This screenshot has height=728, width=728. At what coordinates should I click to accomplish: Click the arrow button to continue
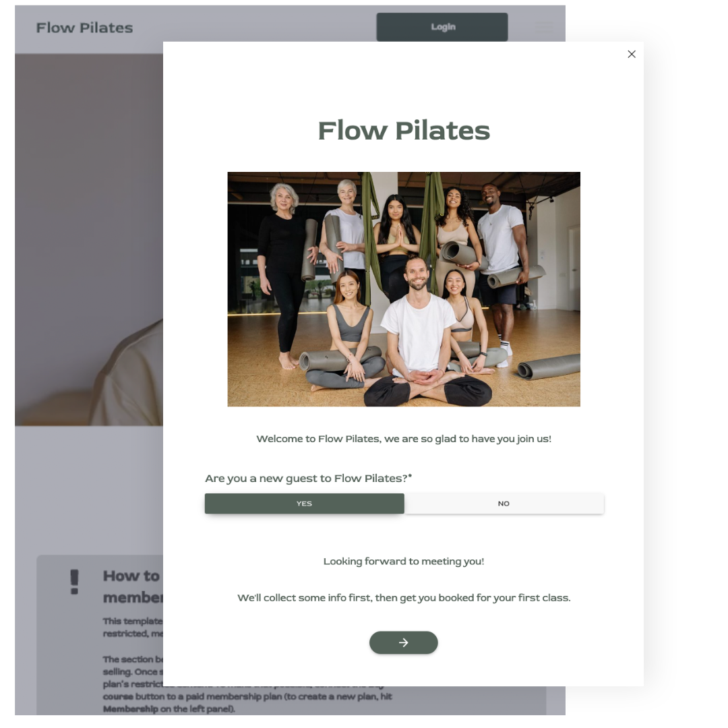coord(404,642)
